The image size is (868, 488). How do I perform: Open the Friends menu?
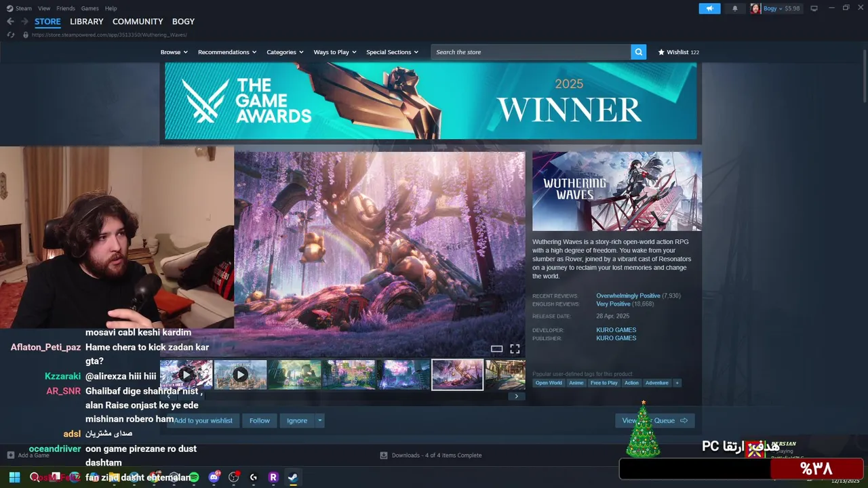66,8
